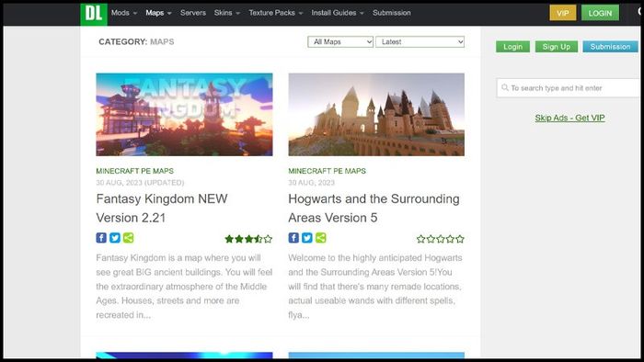Viewport: 644px width, 362px height.
Task: Share Fantasy Kingdom post on Facebook
Action: (x=101, y=238)
